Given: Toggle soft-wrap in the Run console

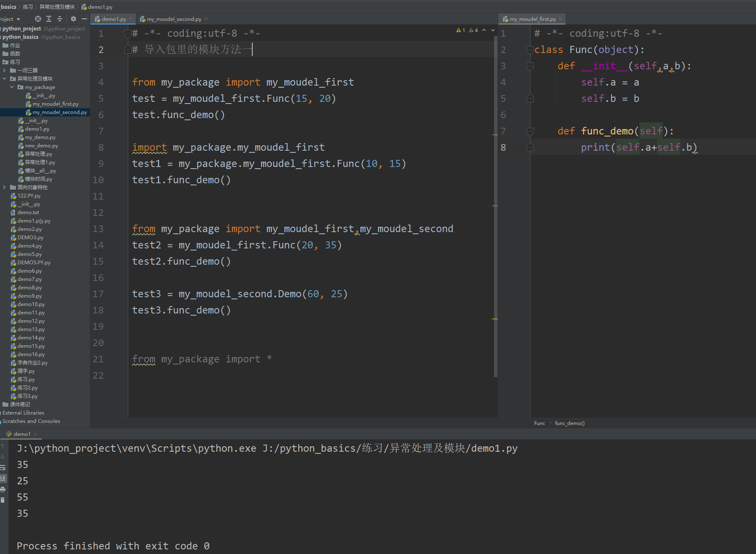Looking at the screenshot, I should click(x=3, y=468).
